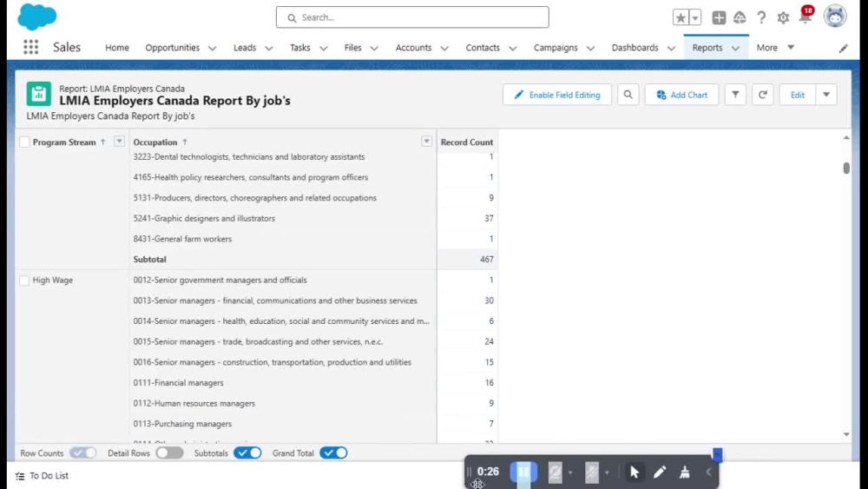Viewport: 868px width, 489px height.
Task: Tick the Program Stream header checkbox
Action: coord(24,142)
